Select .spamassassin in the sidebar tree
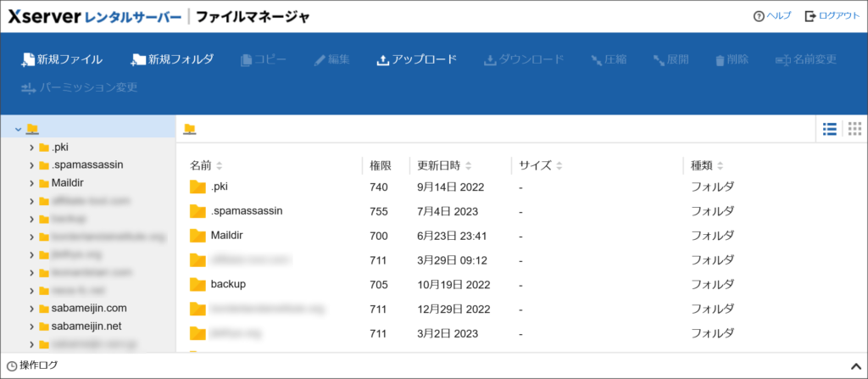 pyautogui.click(x=87, y=164)
